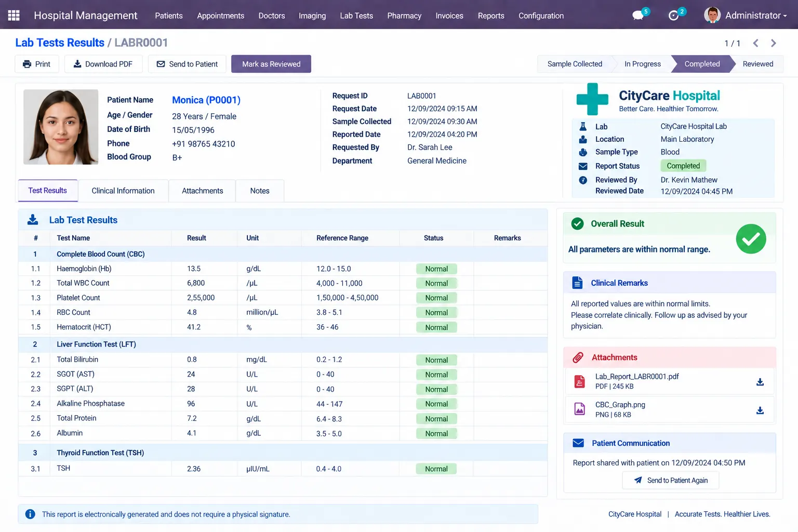Click Send to Patient Again button
The height and width of the screenshot is (532, 798).
click(x=671, y=480)
